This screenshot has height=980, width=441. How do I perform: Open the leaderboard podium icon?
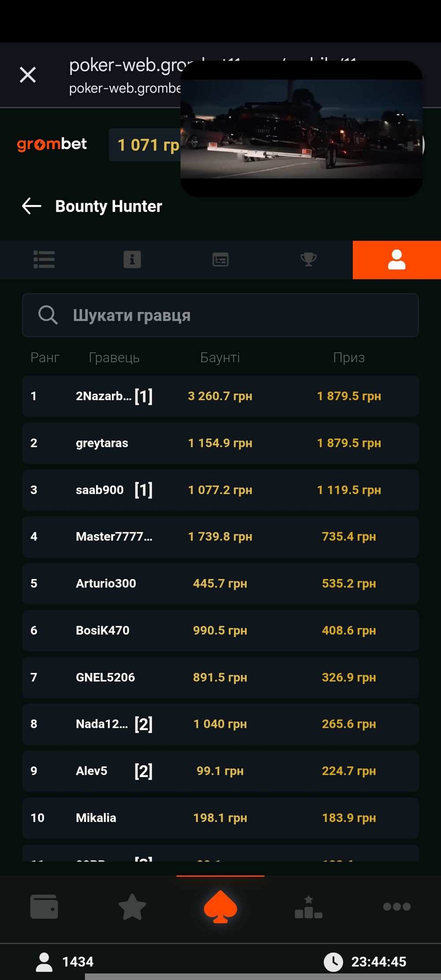309,907
